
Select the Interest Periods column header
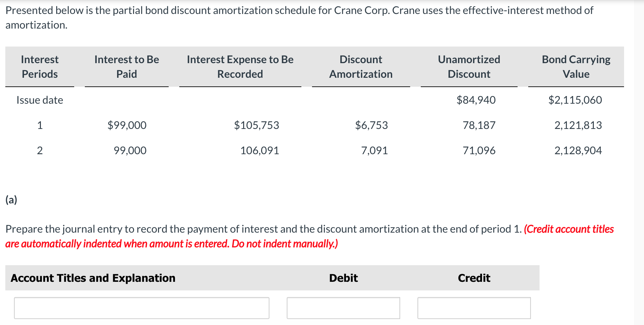pyautogui.click(x=39, y=66)
